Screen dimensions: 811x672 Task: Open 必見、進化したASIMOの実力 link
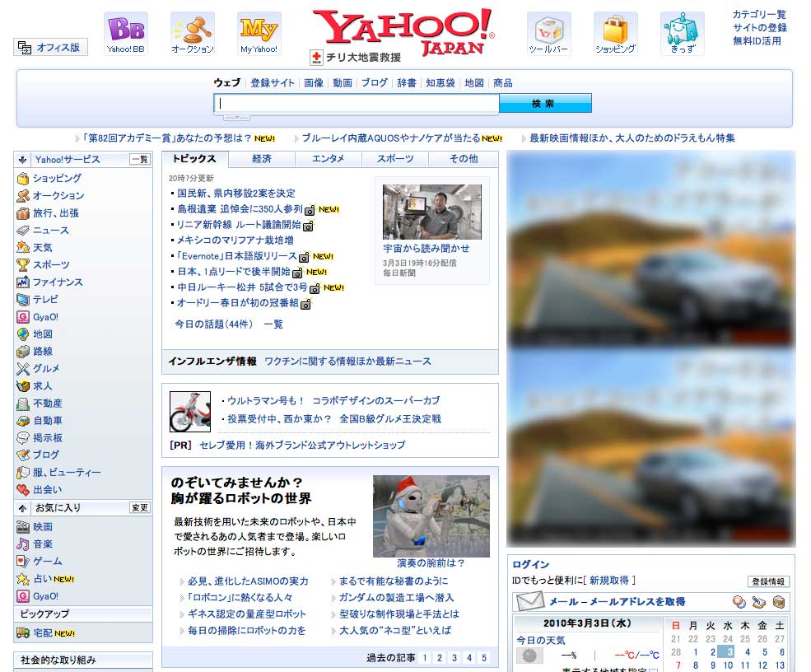pos(248,581)
